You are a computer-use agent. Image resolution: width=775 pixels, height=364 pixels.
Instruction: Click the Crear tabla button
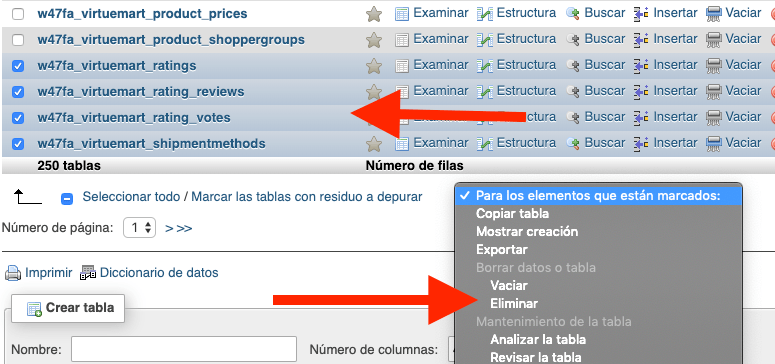[68, 308]
